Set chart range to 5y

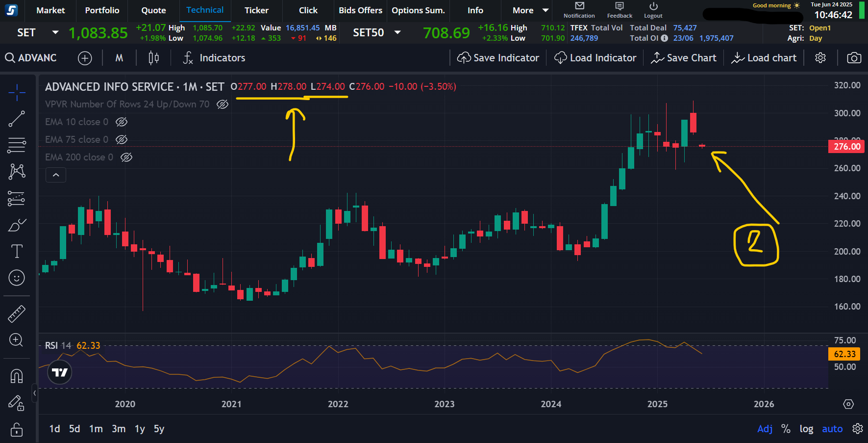tap(159, 429)
